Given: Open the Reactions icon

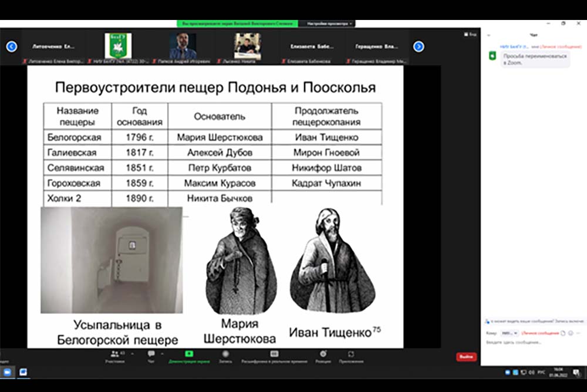Looking at the screenshot, I should click(x=323, y=354).
